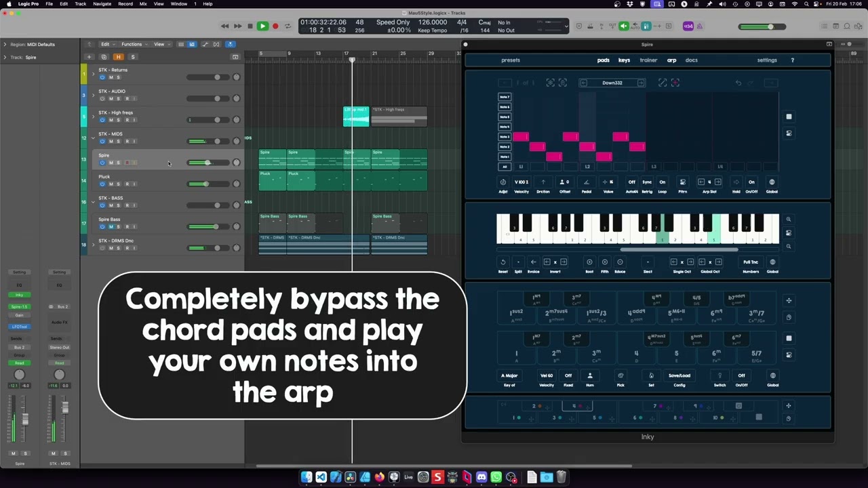Open the Functions dropdown in tracks area
The width and height of the screenshot is (868, 488).
134,45
